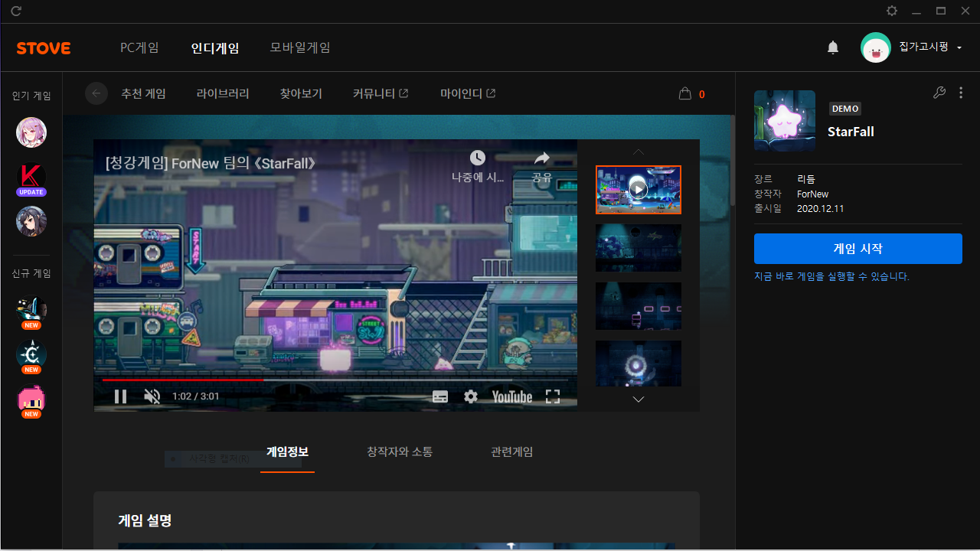
Task: Click the 리듬 genre value
Action: tap(806, 179)
